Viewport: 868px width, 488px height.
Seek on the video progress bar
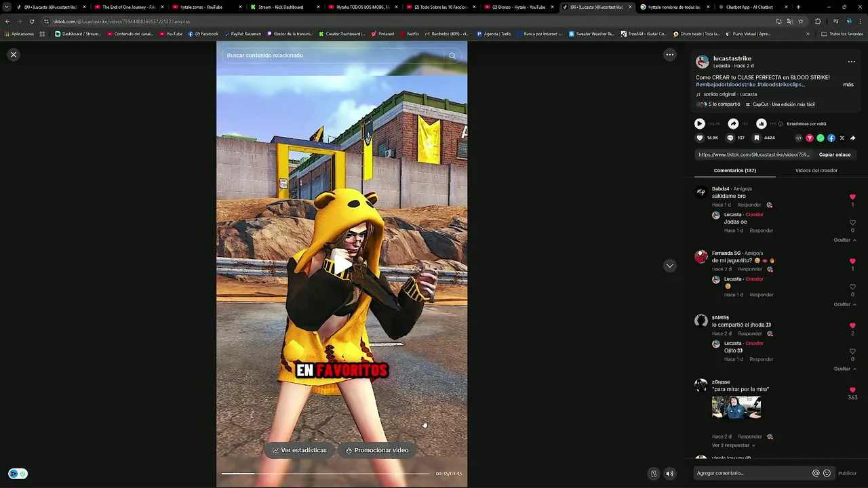pyautogui.click(x=325, y=474)
